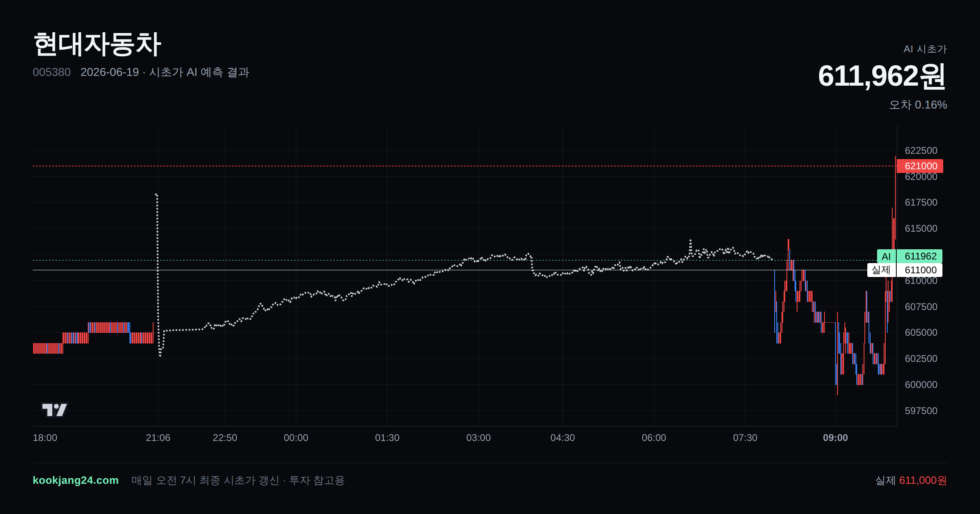Select the 597500 price axis label
The image size is (980, 514).
[x=921, y=411]
